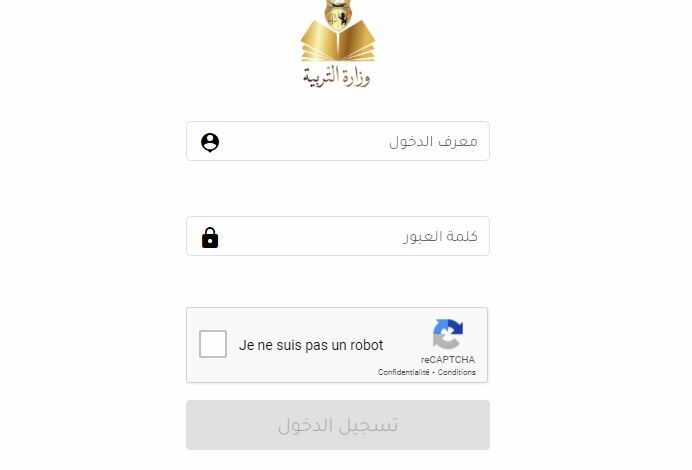The image size is (692, 470).
Task: Click the كلمة العبور placeholder text
Action: (x=440, y=237)
